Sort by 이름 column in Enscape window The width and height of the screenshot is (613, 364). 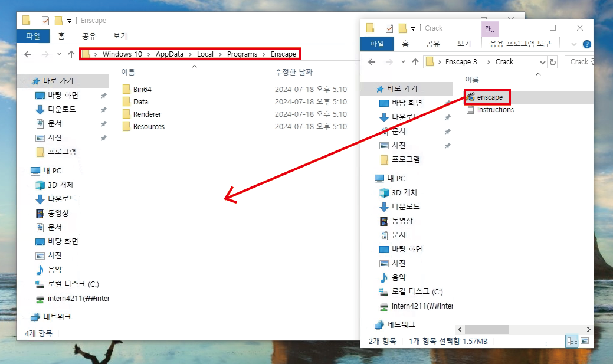[128, 73]
